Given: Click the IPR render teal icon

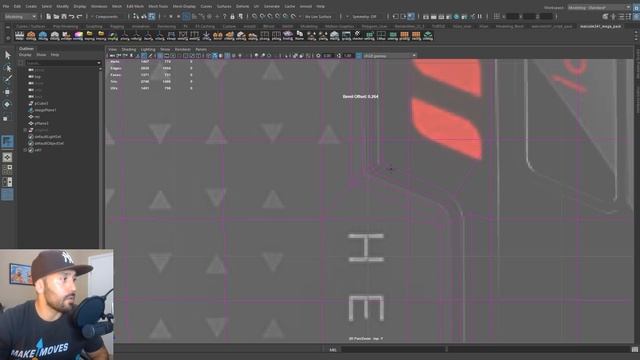Looking at the screenshot, I should click(x=456, y=17).
